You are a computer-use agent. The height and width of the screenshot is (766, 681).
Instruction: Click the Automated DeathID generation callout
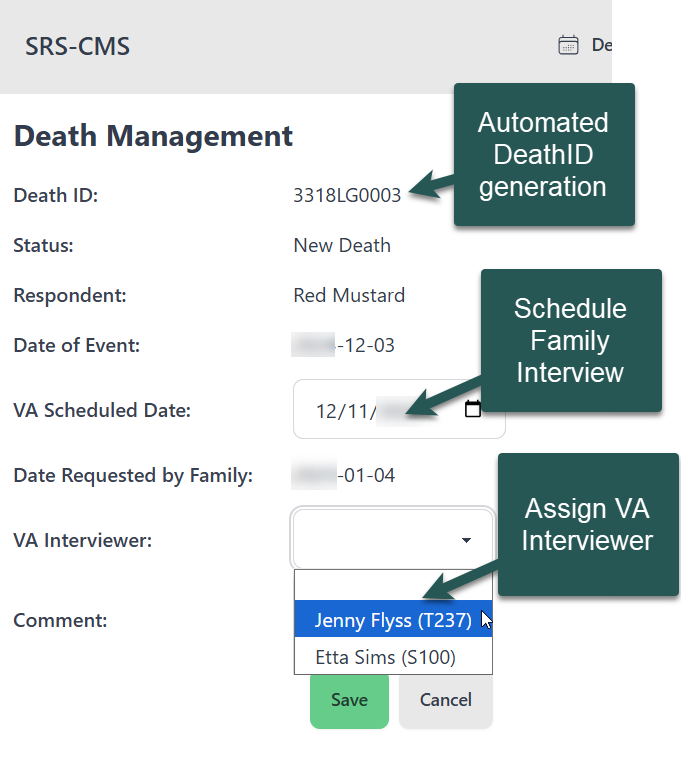coord(543,154)
